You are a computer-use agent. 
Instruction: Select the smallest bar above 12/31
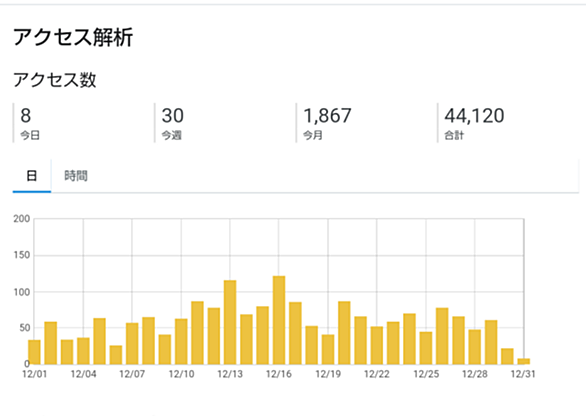point(524,361)
